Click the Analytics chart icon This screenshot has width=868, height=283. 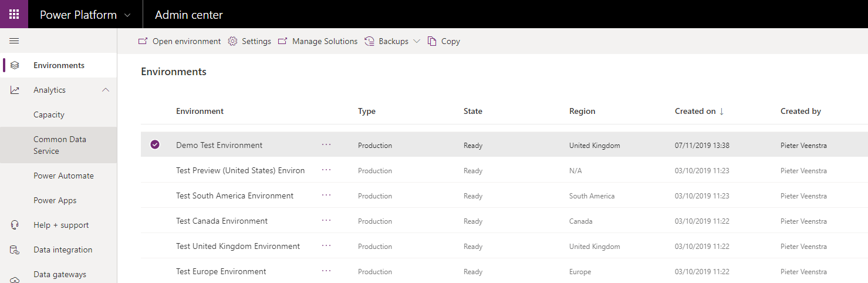pyautogui.click(x=15, y=90)
